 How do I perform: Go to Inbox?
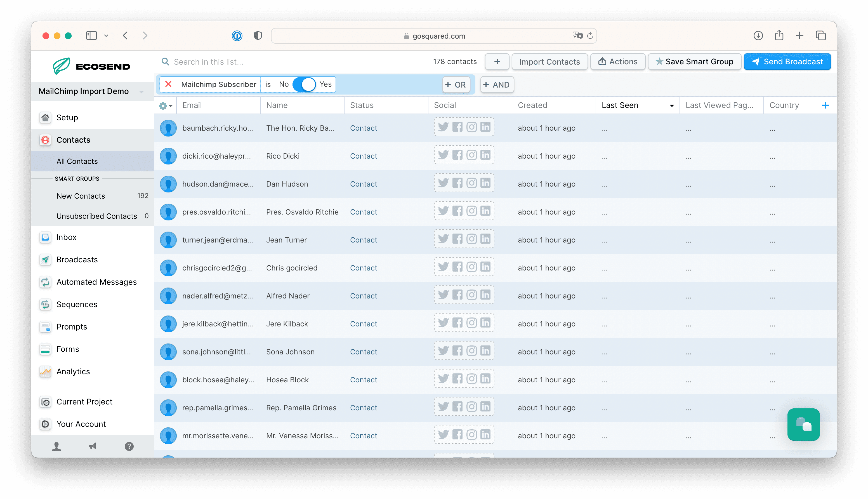click(x=93, y=237)
